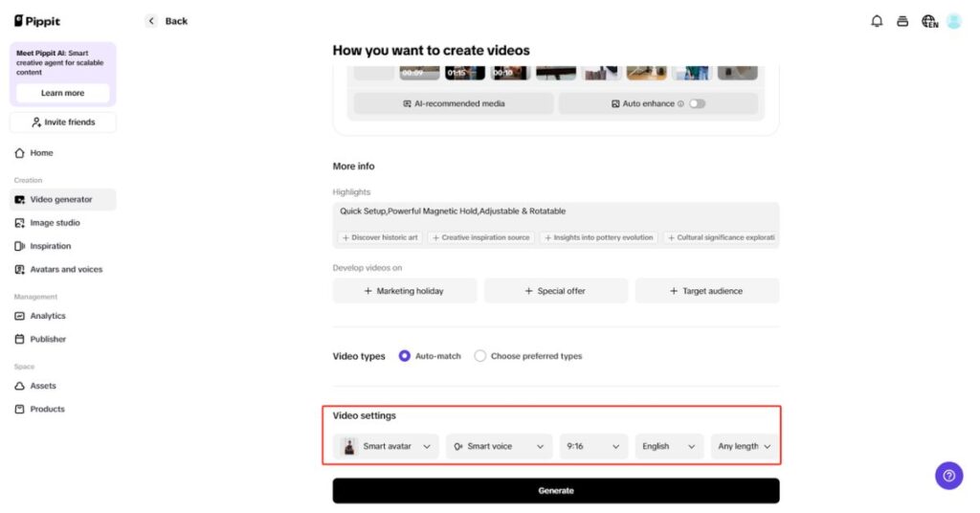
Task: Add the Cultural significance suggestion chip
Action: 721,238
